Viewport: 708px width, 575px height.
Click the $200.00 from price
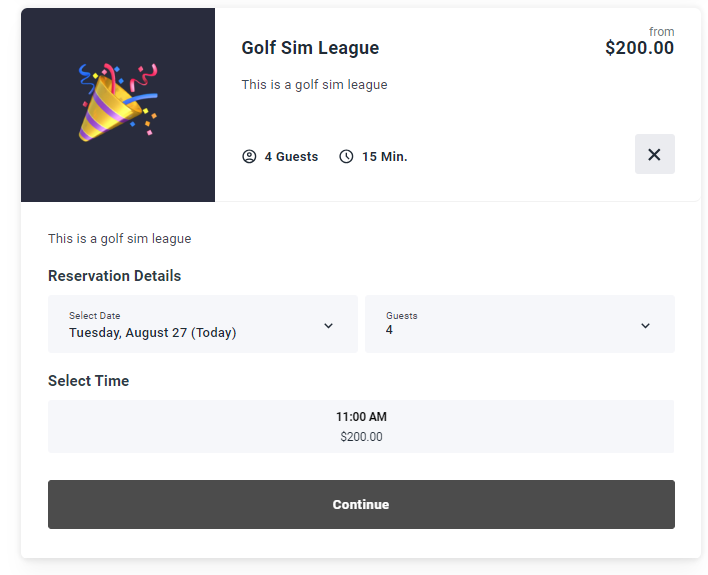pyautogui.click(x=639, y=48)
